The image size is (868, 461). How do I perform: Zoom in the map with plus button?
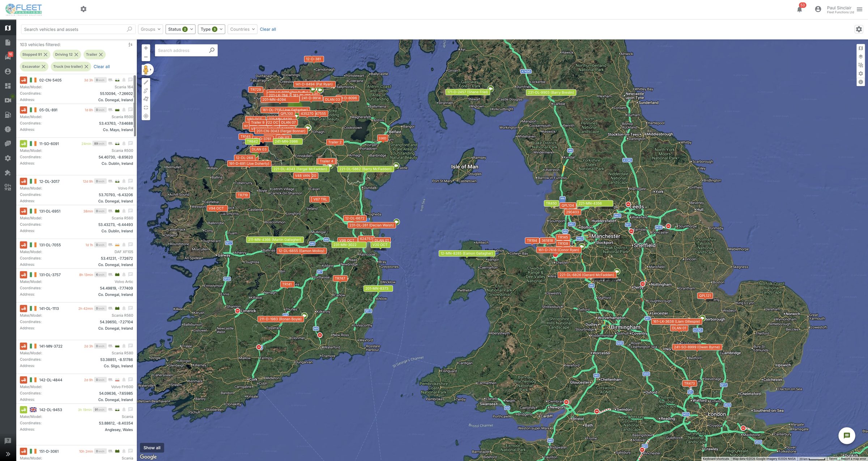click(146, 48)
